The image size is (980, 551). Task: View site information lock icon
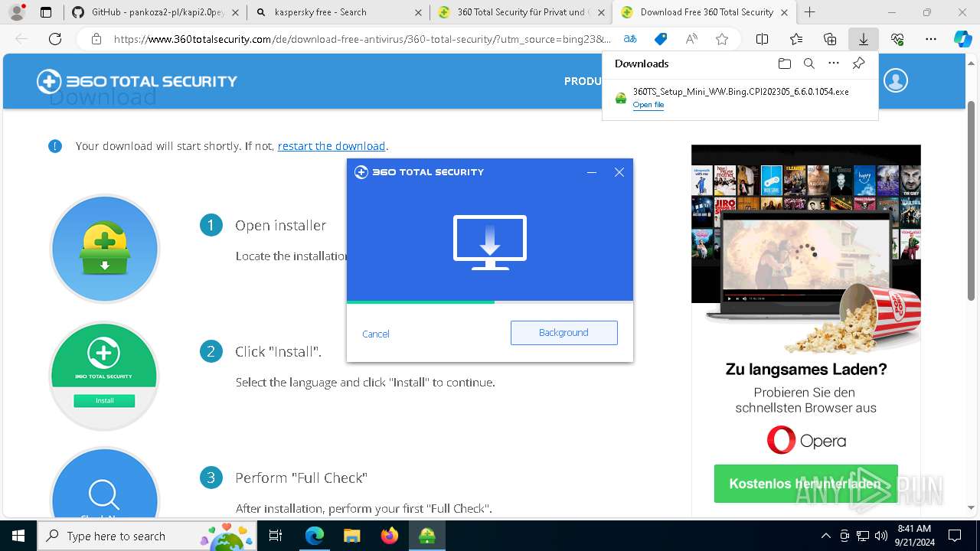[x=96, y=39]
